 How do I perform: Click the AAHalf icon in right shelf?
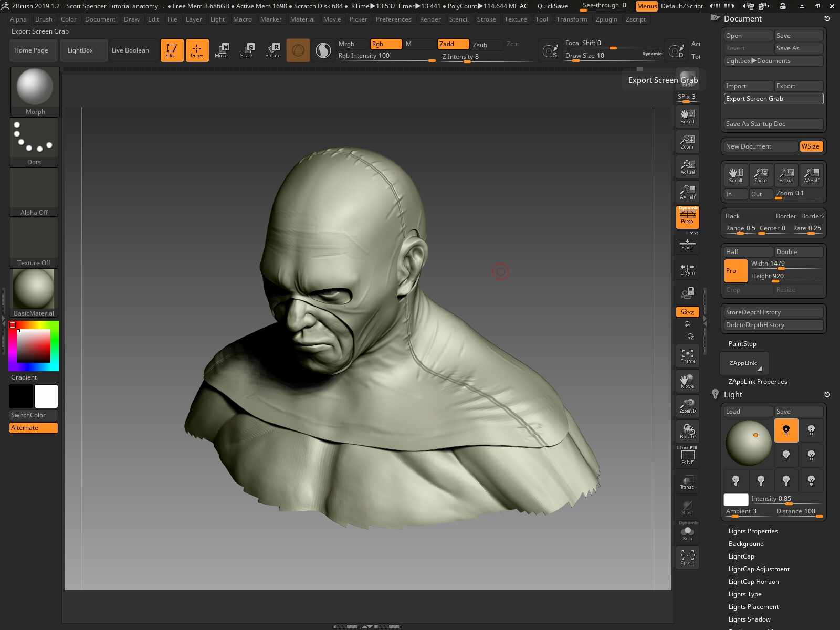pos(687,192)
